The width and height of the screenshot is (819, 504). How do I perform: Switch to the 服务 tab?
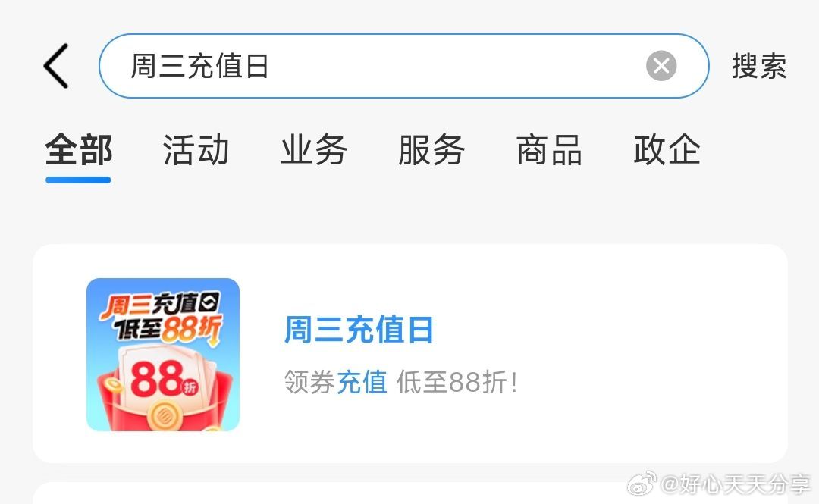click(431, 150)
